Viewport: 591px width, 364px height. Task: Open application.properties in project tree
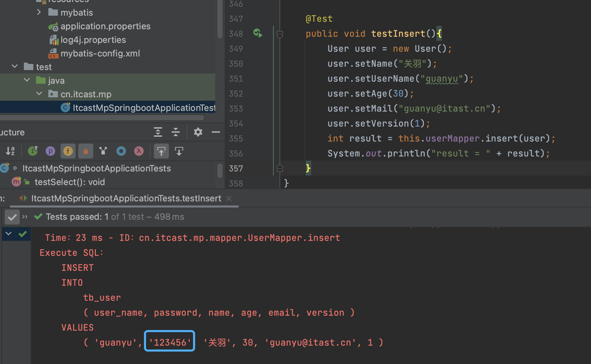105,26
